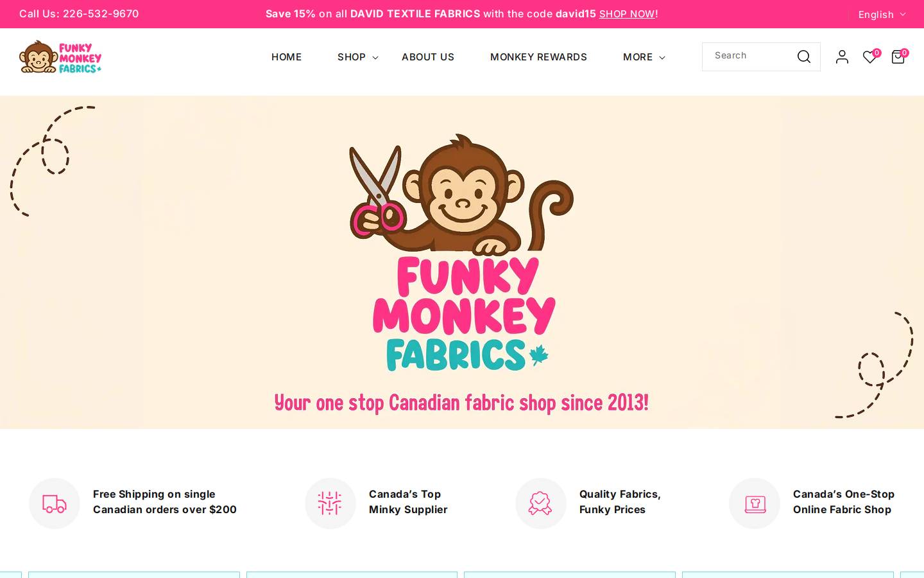Open the ABOUT US page
The image size is (924, 578).
(428, 57)
